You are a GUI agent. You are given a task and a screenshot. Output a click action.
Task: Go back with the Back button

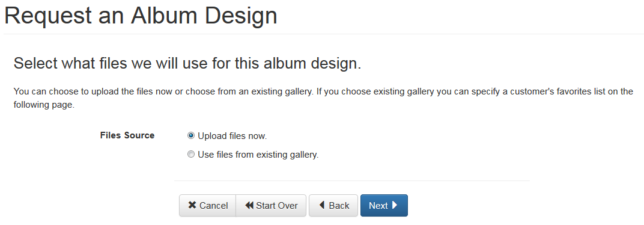333,205
